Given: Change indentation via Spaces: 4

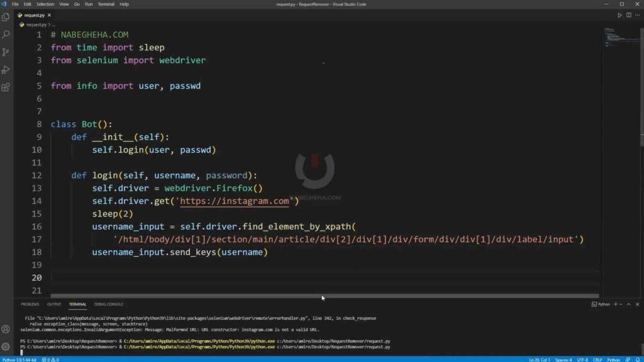Looking at the screenshot, I should tap(563, 359).
